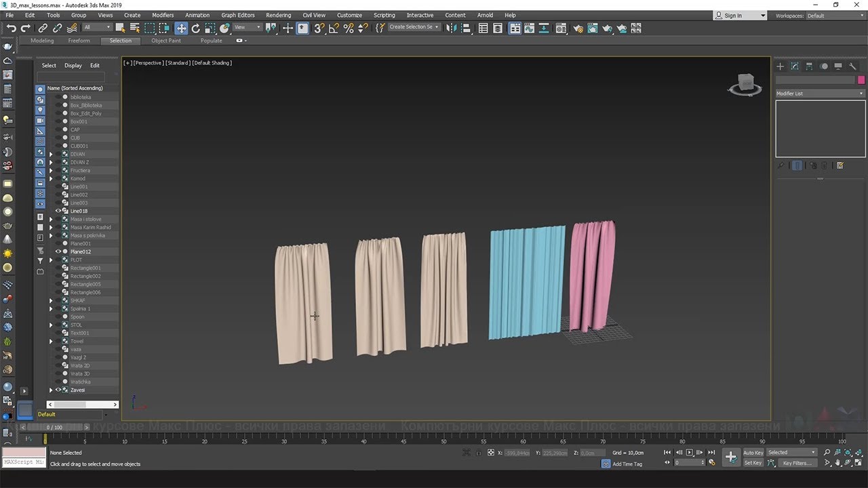Toggle the Use Pivot Point Center button

coord(272,28)
